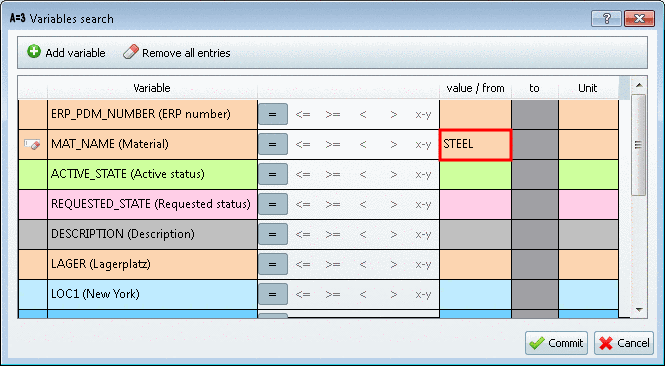This screenshot has height=366, width=665.
Task: Select equals operator for LOC1 row
Action: (x=273, y=294)
